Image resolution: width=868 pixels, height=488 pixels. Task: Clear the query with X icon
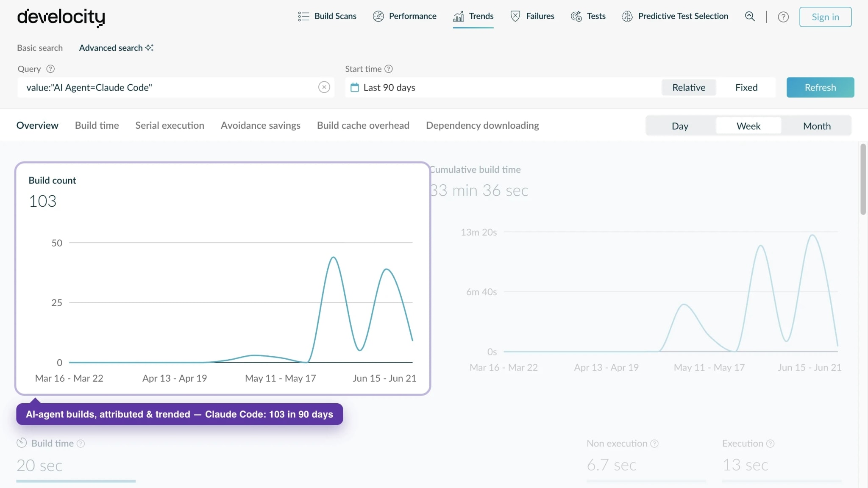tap(324, 87)
